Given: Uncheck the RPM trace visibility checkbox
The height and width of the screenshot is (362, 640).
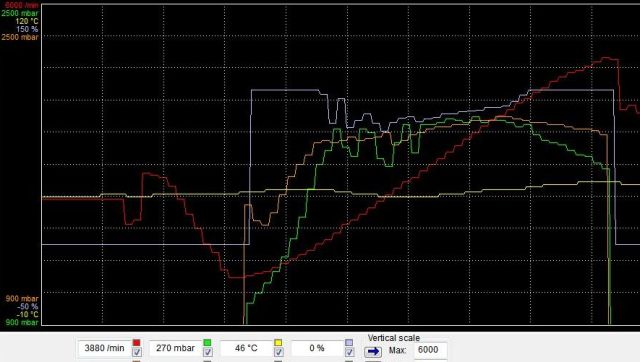Looking at the screenshot, I should [x=137, y=352].
